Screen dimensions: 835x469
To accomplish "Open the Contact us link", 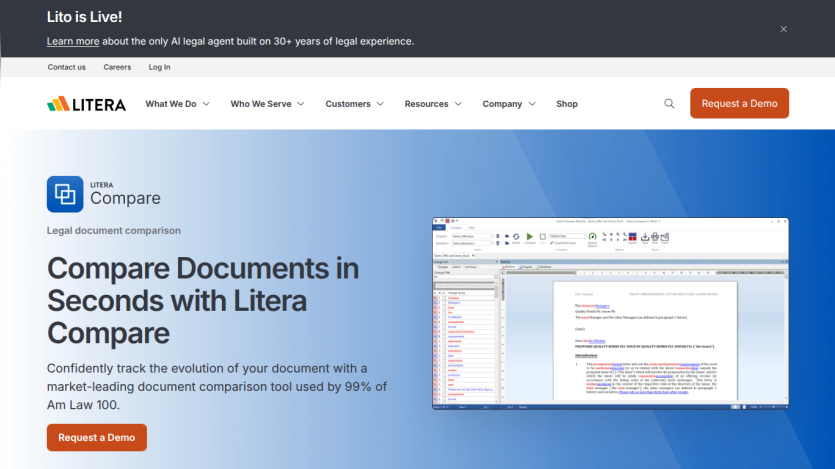I will [x=67, y=67].
